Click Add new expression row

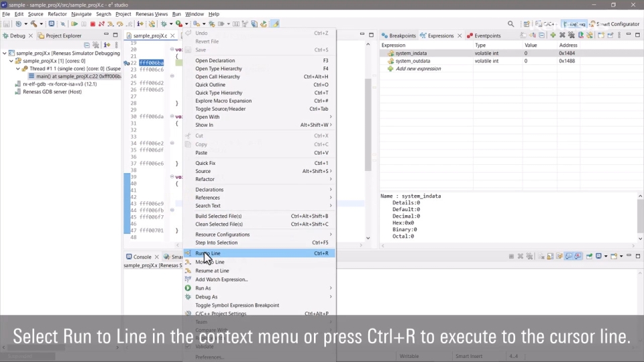click(418, 68)
